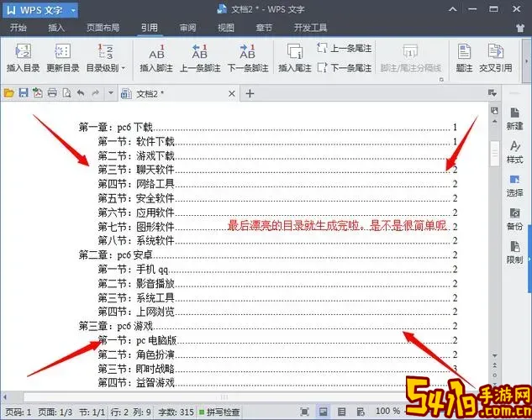Click the 更新目录 icon
532x420 pixels.
63,51
